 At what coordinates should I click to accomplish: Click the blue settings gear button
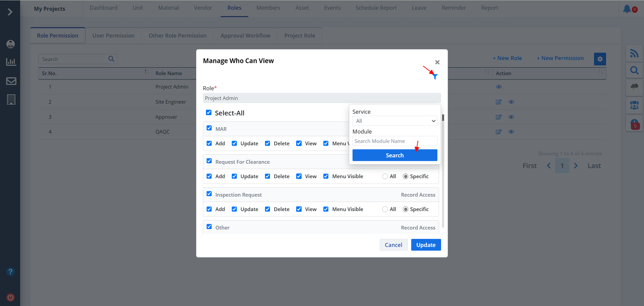(x=600, y=59)
